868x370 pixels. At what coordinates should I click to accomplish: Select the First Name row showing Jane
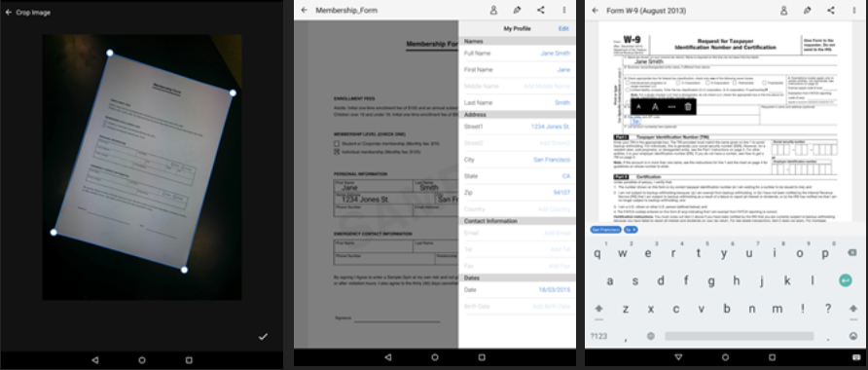pyautogui.click(x=517, y=70)
